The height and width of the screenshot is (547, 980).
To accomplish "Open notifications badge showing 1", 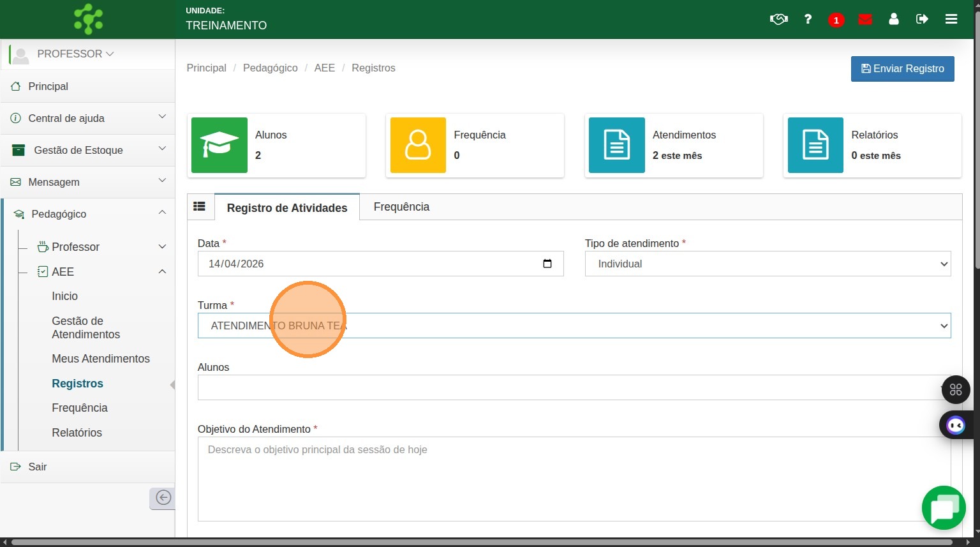I will [x=836, y=20].
